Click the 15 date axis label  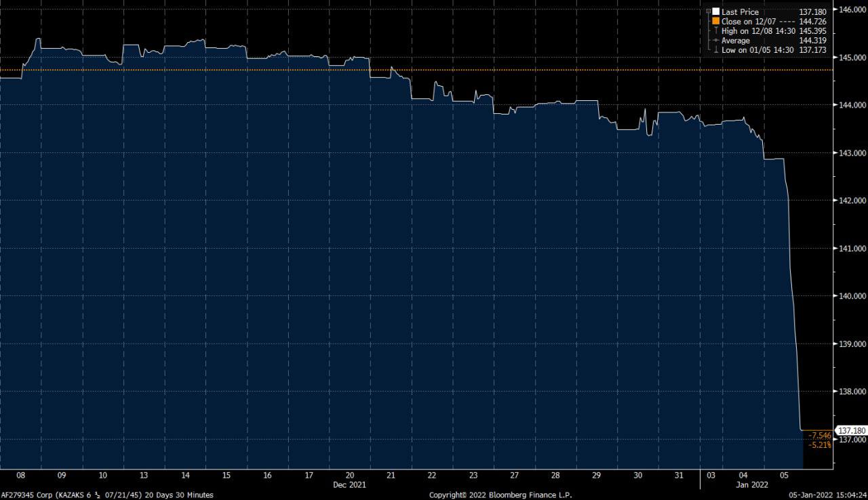tap(226, 476)
